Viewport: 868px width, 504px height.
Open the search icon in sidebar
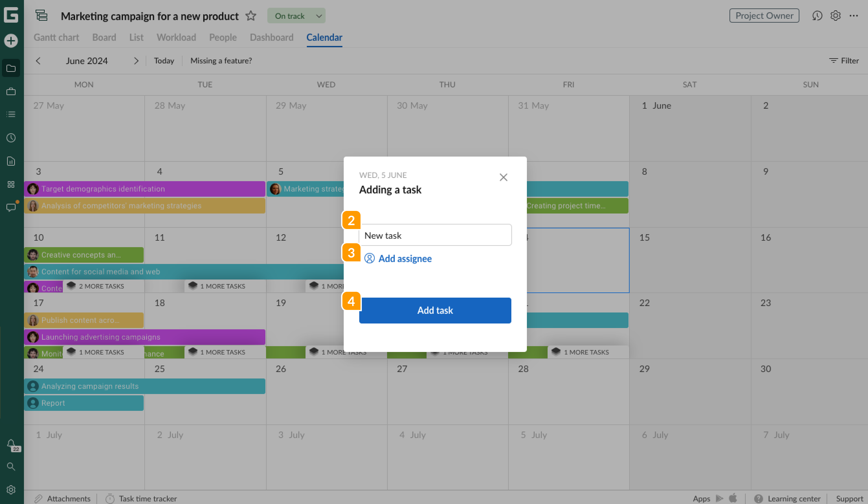tap(11, 466)
